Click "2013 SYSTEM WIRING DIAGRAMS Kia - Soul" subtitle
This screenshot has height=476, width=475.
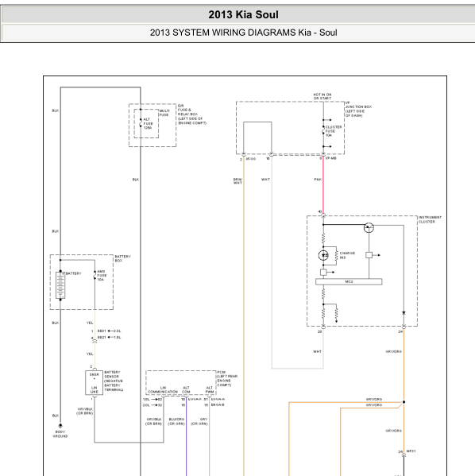pyautogui.click(x=243, y=33)
